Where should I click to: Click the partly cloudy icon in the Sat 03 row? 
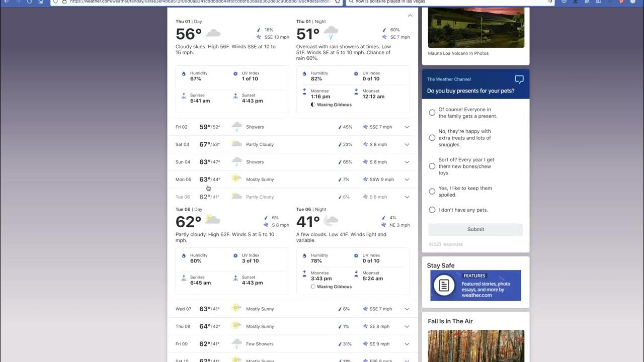(236, 144)
